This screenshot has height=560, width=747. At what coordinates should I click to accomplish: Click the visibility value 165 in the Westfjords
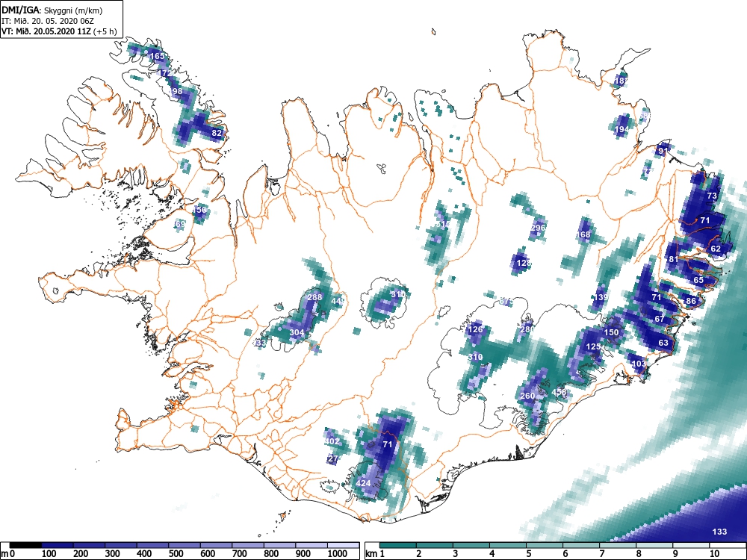click(x=157, y=56)
